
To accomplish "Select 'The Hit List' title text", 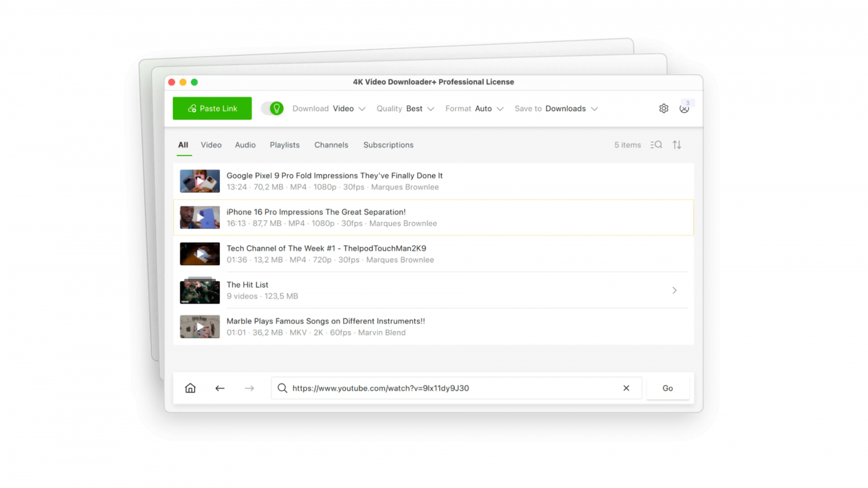I will pyautogui.click(x=247, y=285).
